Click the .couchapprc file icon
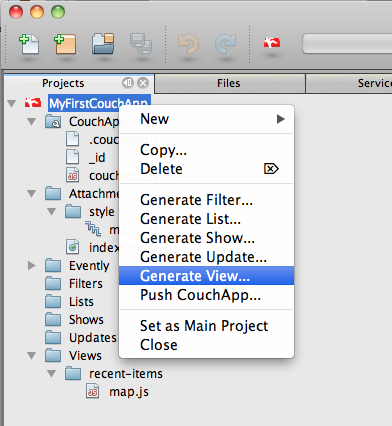This screenshot has width=392, height=426. 73,139
